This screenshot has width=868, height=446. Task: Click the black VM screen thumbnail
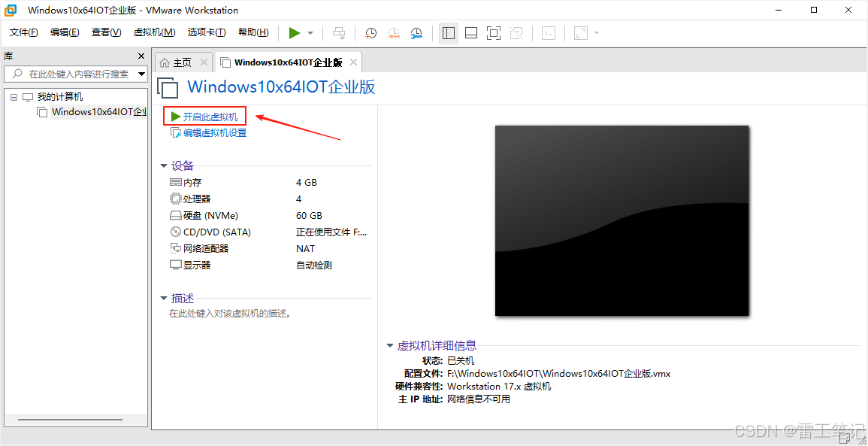click(622, 220)
